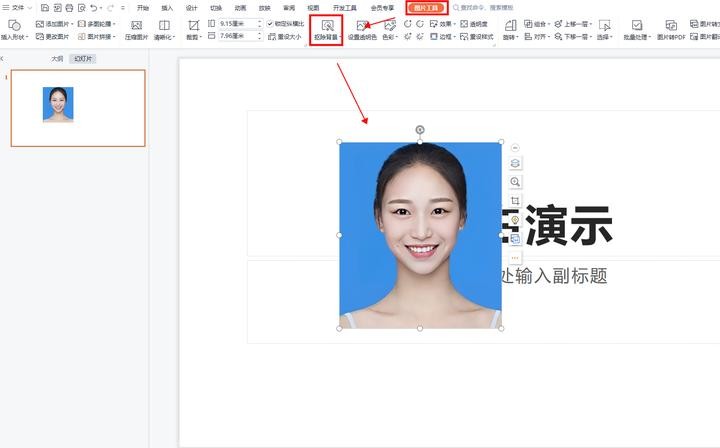Expand the 旋转 rotate dropdown

point(510,29)
